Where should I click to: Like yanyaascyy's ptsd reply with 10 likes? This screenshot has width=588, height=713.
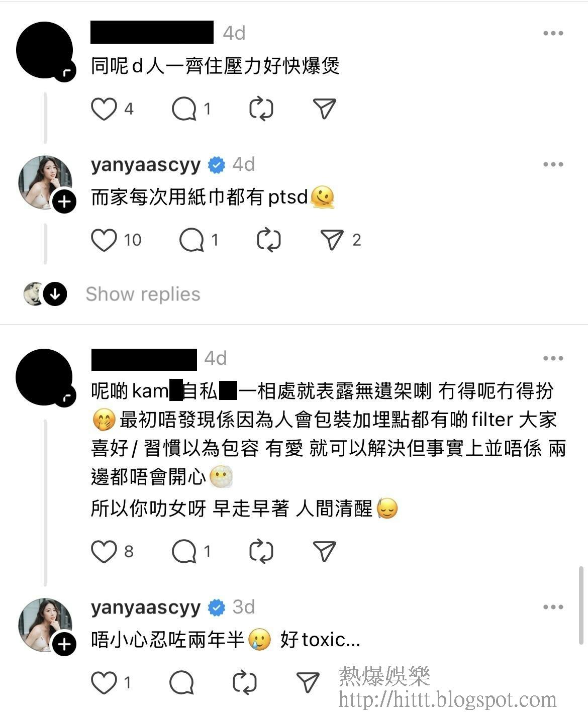(x=104, y=240)
